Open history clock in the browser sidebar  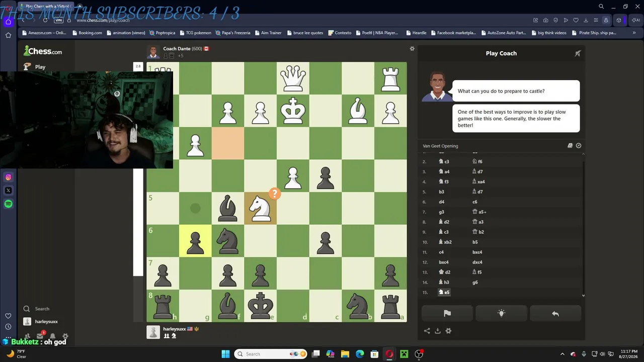(x=8, y=326)
